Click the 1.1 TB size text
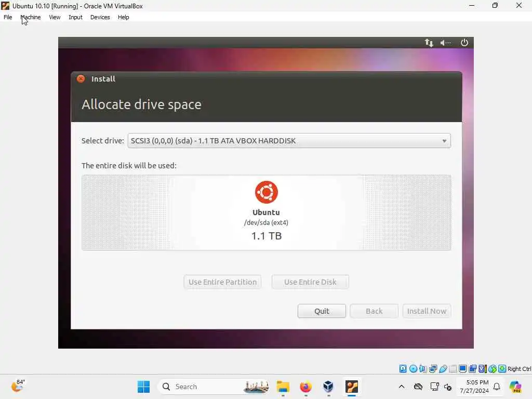Viewport: 532px width, 399px height. pos(267,236)
